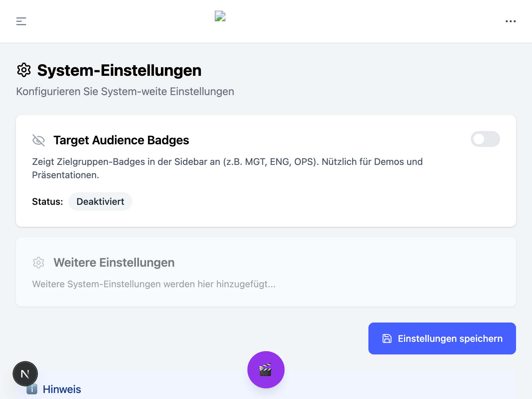Click the Hinweis heading
532x399 pixels.
62,389
